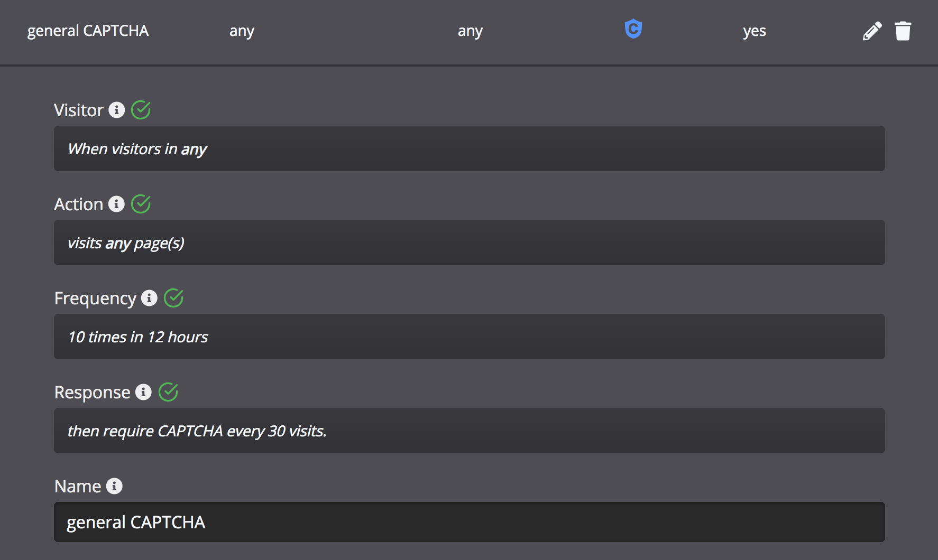Viewport: 938px width, 560px height.
Task: Delete the general CAPTCHA rule via trash icon
Action: [903, 31]
